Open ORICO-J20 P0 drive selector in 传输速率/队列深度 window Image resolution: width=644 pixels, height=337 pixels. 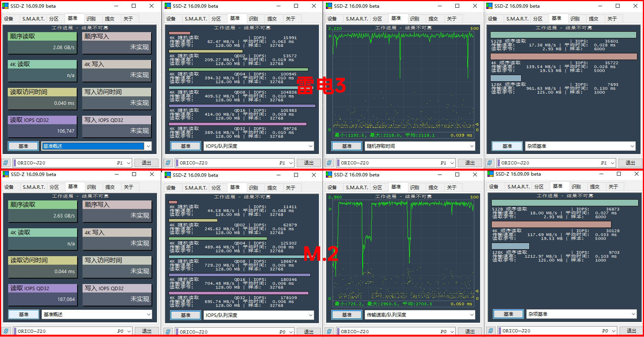pyautogui.click(x=396, y=331)
